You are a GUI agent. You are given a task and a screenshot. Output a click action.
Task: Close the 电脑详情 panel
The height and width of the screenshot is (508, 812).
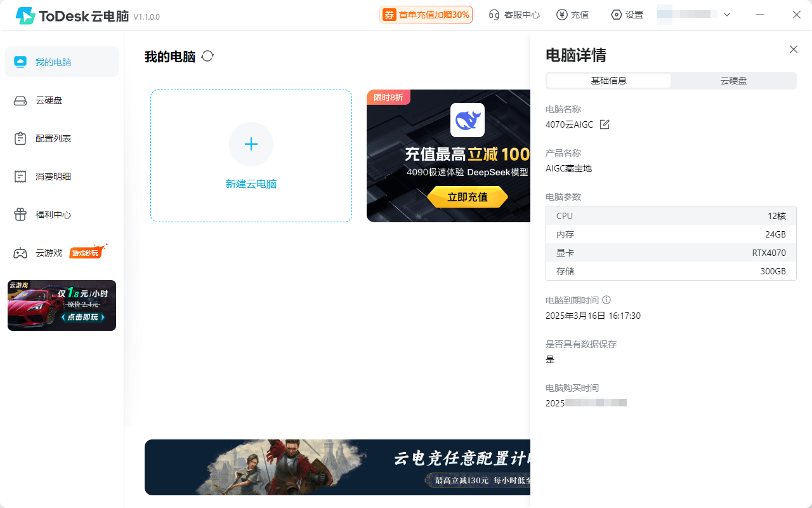794,49
